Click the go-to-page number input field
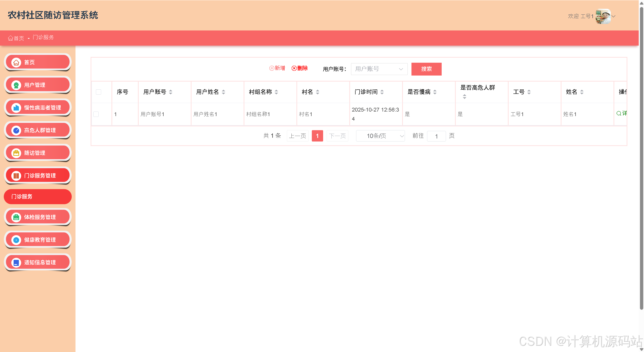644x352 pixels. click(x=436, y=136)
